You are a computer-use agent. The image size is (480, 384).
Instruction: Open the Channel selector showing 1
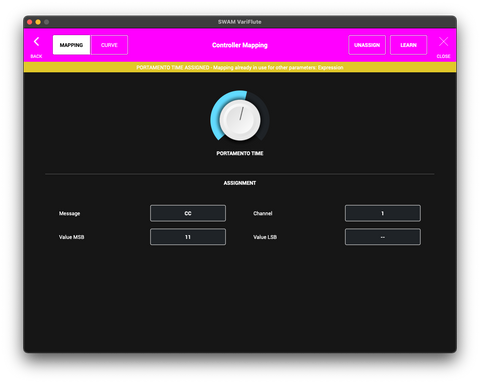383,213
